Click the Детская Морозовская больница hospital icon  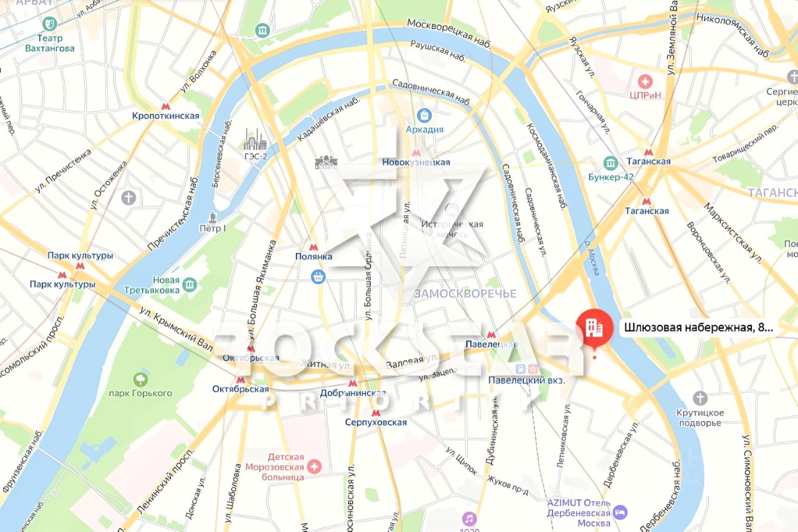click(315, 466)
